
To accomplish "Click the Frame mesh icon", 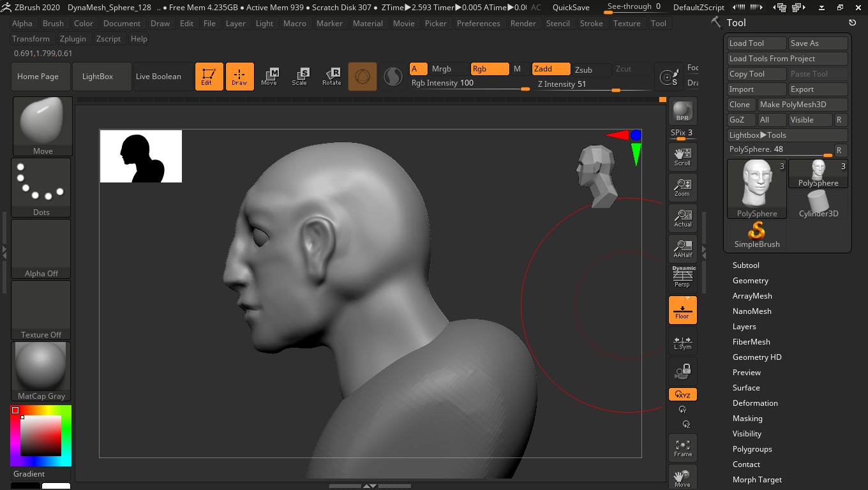I will (682, 449).
